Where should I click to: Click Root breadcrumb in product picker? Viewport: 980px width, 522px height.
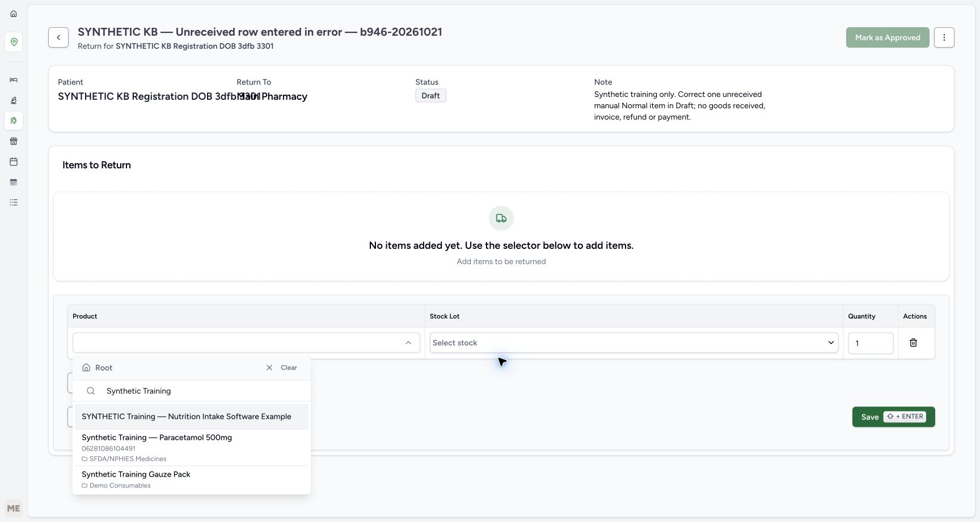click(x=104, y=367)
